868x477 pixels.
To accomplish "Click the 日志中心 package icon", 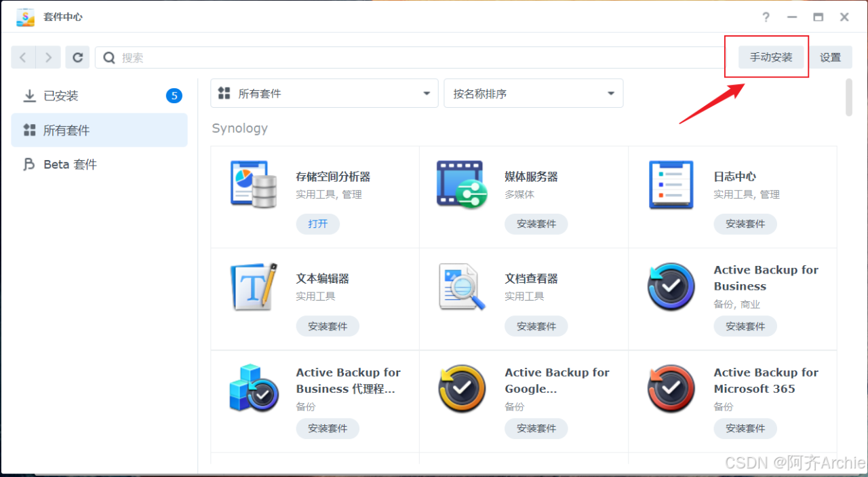I will pos(671,184).
